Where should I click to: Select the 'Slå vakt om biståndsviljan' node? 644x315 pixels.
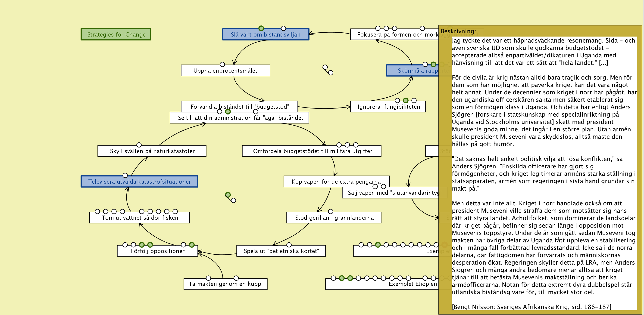tap(266, 35)
